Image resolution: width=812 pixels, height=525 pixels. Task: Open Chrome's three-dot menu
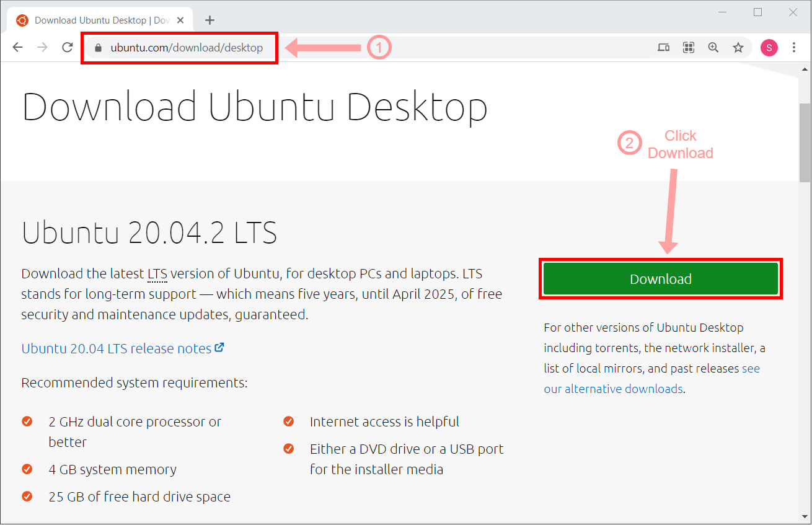[794, 47]
